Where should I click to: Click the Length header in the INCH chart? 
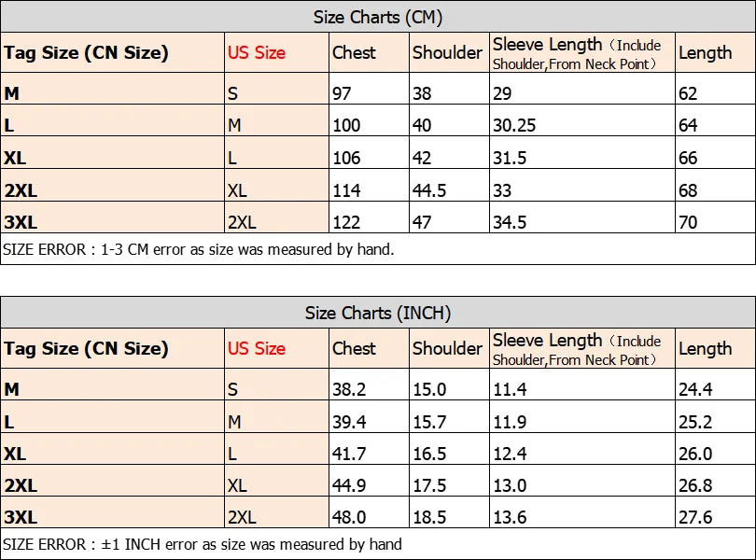tap(706, 349)
